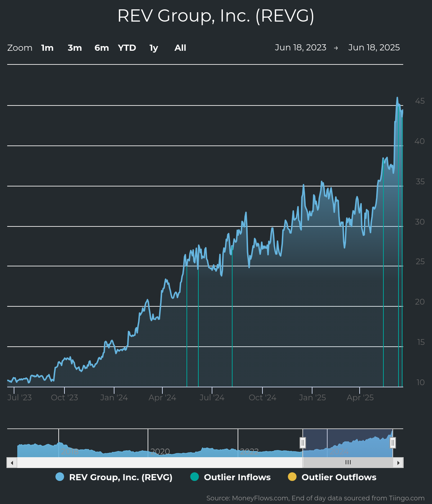Toggle the REV Group, Inc. (REVG) series
This screenshot has height=504, width=432.
pyautogui.click(x=114, y=477)
